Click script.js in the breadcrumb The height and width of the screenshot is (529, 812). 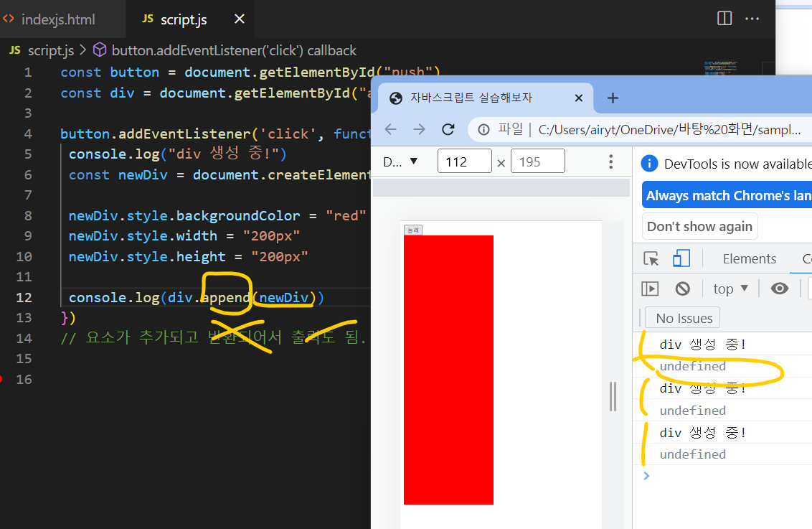point(50,50)
